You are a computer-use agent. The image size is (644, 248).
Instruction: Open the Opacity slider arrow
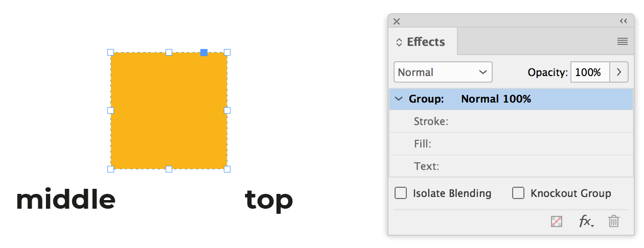coord(619,72)
